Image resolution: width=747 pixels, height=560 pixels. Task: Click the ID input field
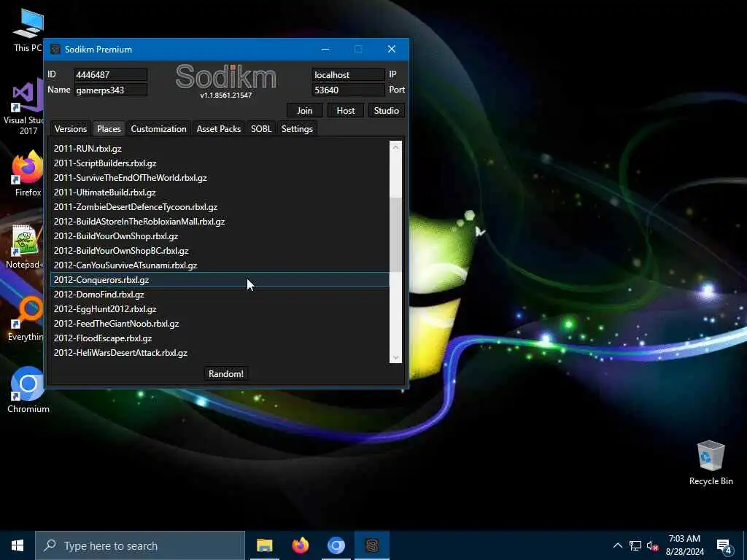111,75
